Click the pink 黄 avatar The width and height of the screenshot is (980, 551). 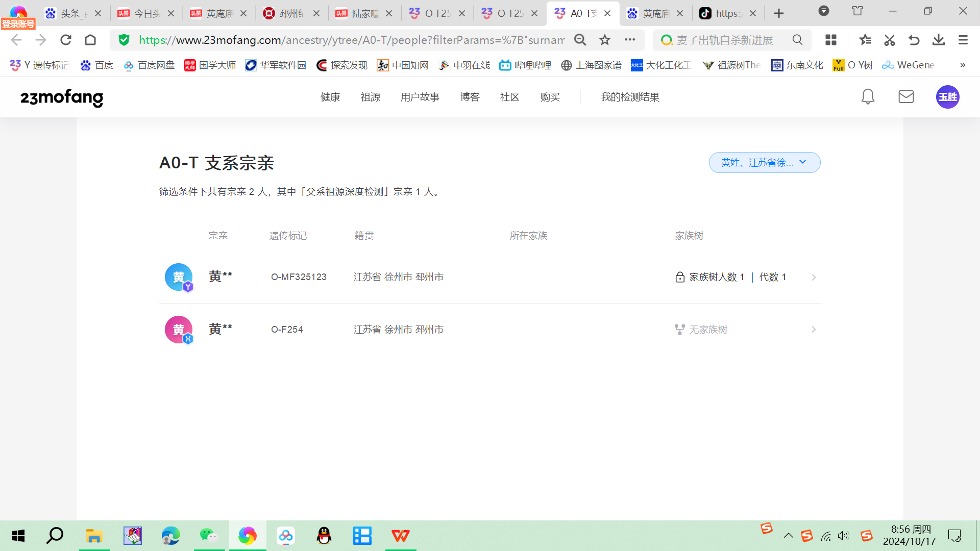[x=179, y=330]
